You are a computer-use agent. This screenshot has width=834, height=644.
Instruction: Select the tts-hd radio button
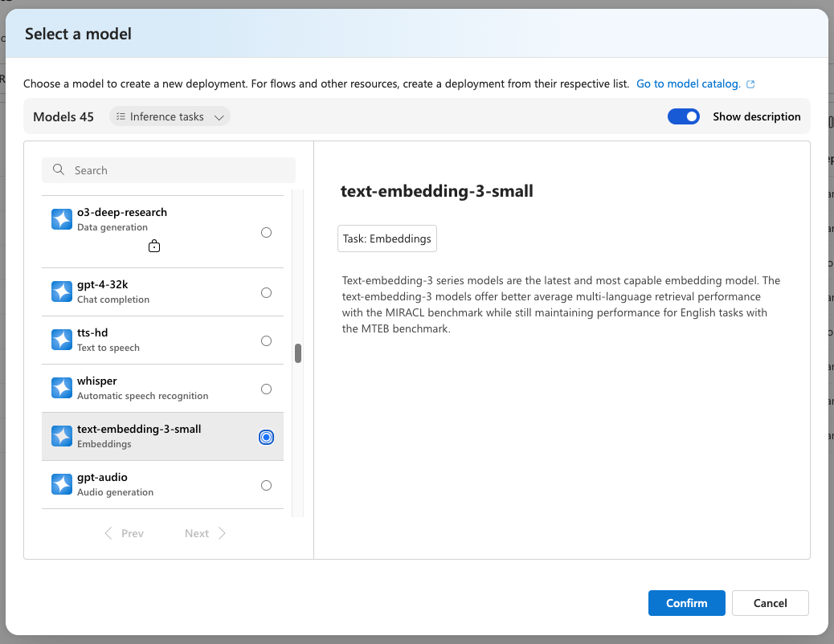point(267,341)
